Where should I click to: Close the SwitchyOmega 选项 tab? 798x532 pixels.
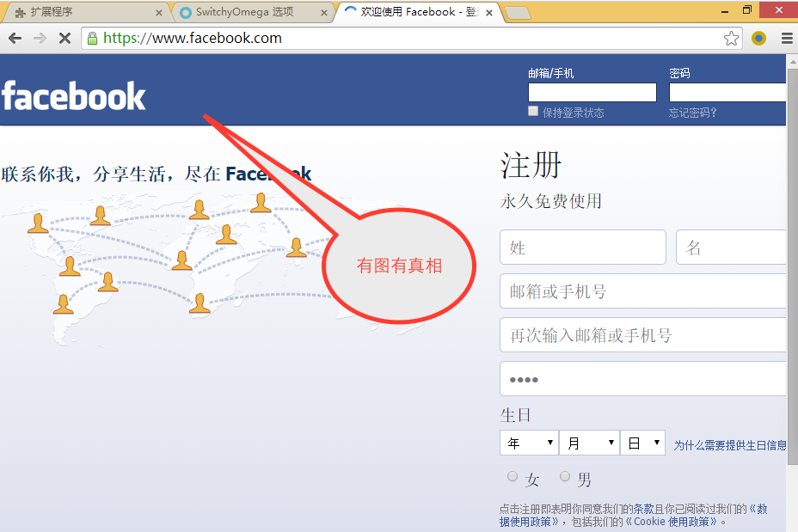pos(323,13)
